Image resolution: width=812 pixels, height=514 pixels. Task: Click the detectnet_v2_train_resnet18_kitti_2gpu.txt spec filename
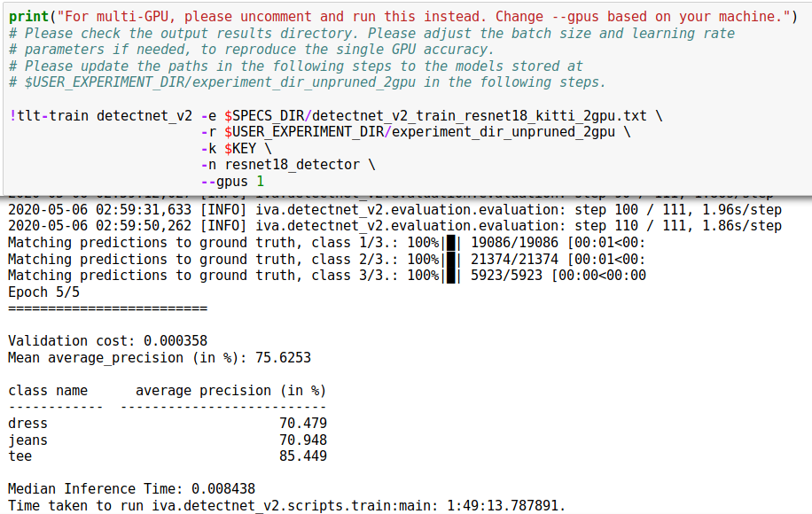coord(479,116)
